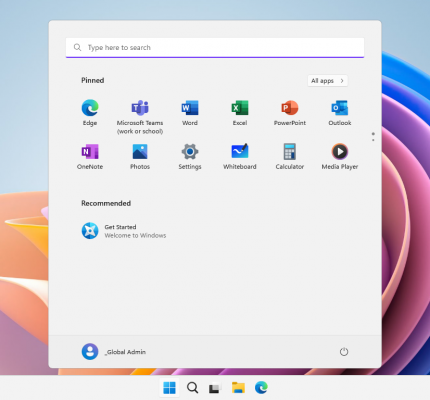Open the OneNote pinned app

90,157
